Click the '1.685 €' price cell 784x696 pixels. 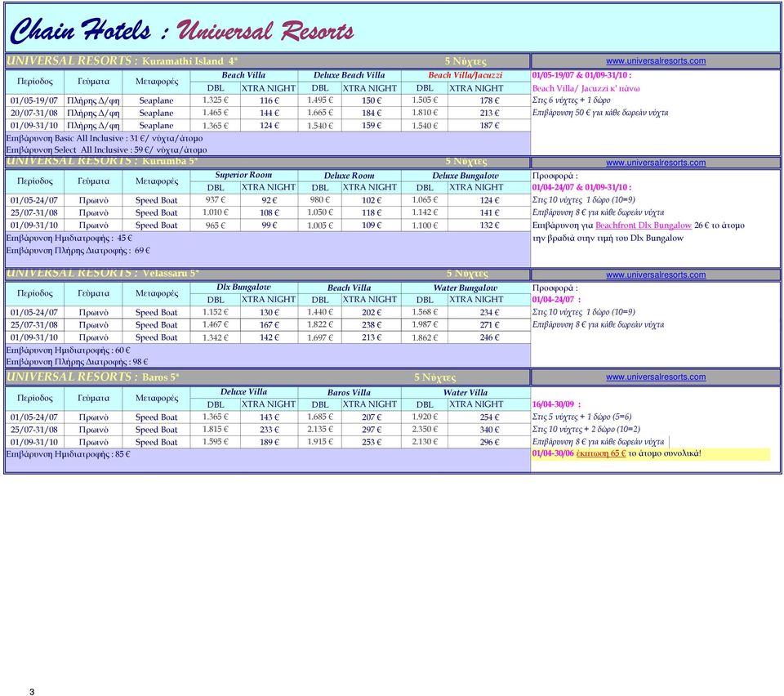[x=319, y=417]
